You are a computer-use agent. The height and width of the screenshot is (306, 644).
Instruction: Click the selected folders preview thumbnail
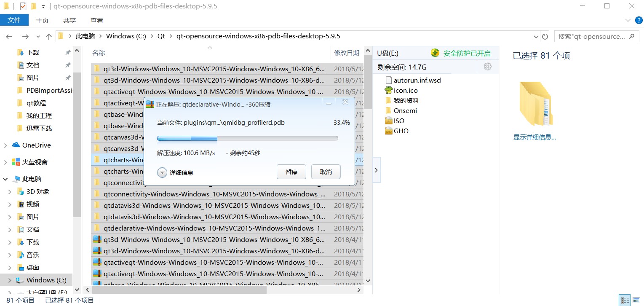[535, 104]
